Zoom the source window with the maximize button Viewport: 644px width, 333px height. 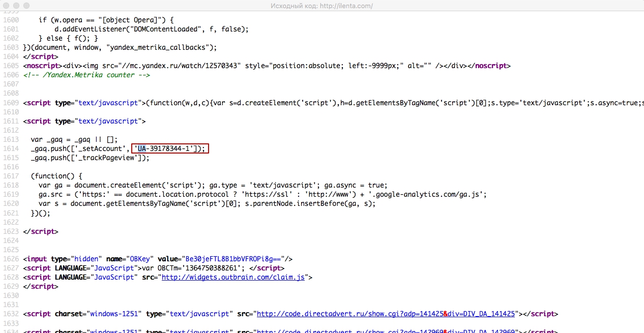pyautogui.click(x=27, y=6)
